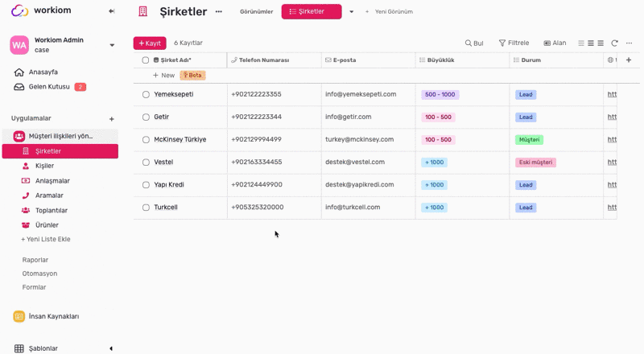
Task: Open the view dropdown arrow beside Şirketler tab
Action: click(351, 12)
